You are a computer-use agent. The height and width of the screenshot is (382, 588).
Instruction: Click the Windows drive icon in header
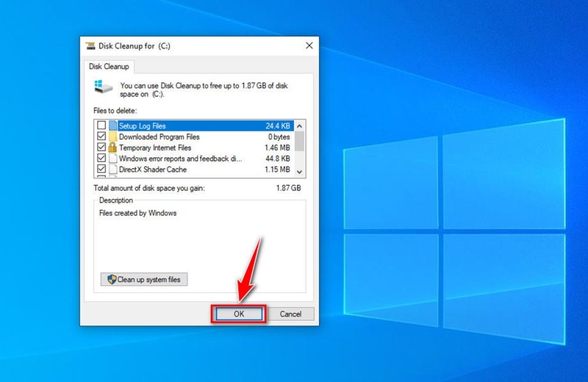(x=103, y=87)
